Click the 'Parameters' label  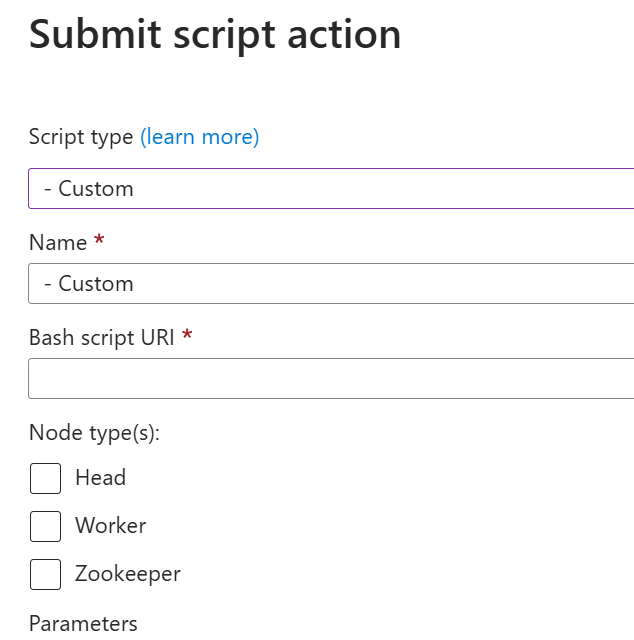click(x=83, y=623)
